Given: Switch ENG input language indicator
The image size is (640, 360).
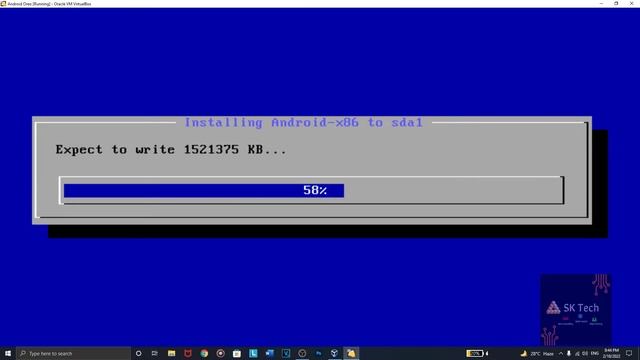Looking at the screenshot, I should [x=595, y=353].
